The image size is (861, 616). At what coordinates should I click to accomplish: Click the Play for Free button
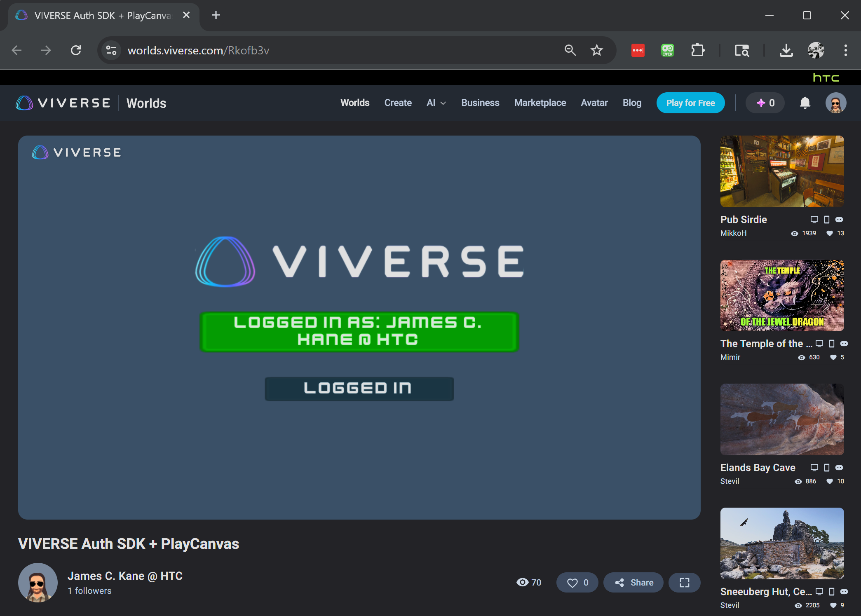[x=690, y=103]
